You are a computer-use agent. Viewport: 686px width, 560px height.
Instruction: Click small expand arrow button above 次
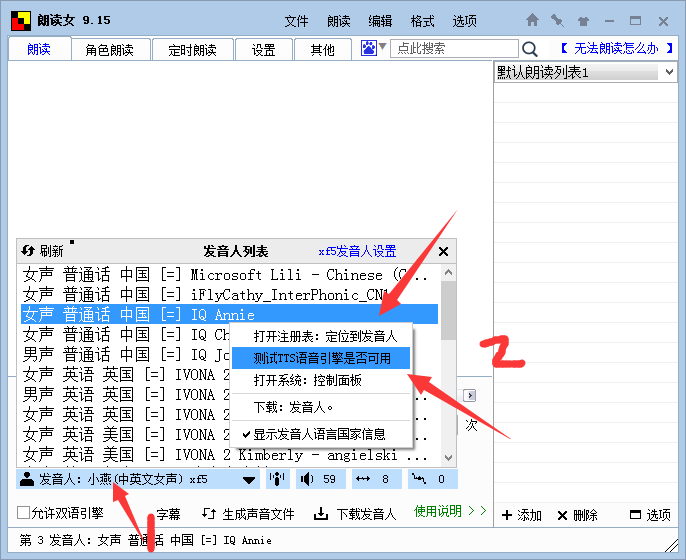pyautogui.click(x=469, y=396)
